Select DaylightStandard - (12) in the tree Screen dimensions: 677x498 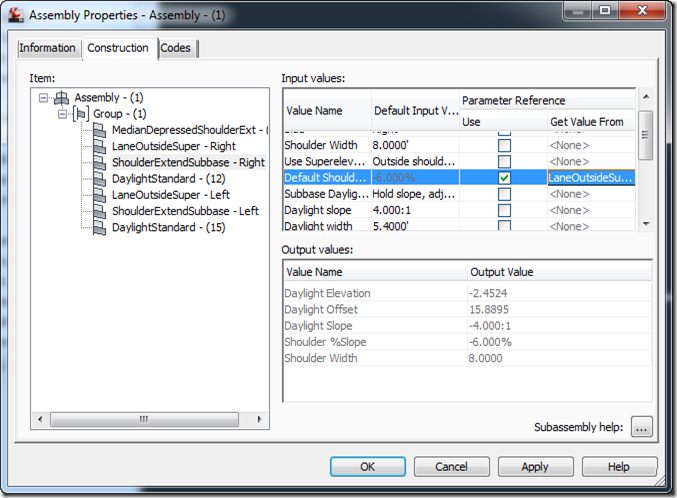click(x=168, y=179)
